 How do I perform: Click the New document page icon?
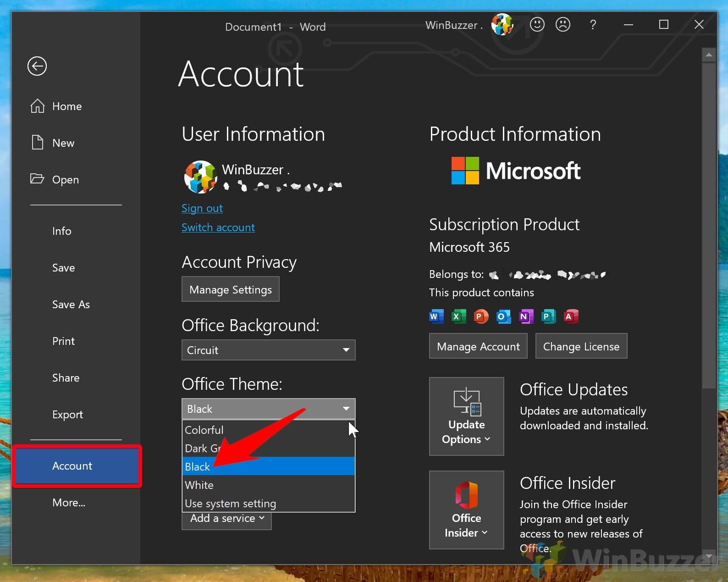click(38, 143)
